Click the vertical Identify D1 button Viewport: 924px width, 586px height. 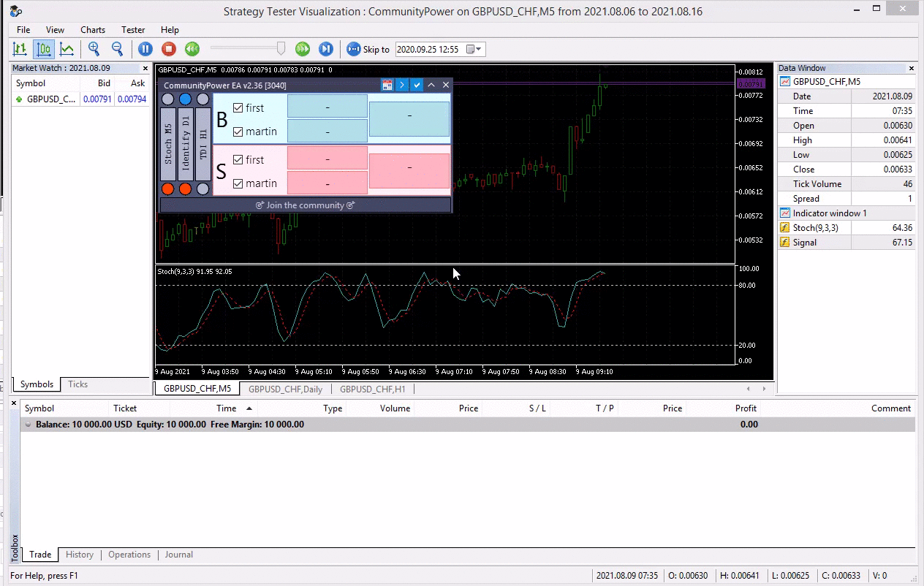(x=186, y=144)
